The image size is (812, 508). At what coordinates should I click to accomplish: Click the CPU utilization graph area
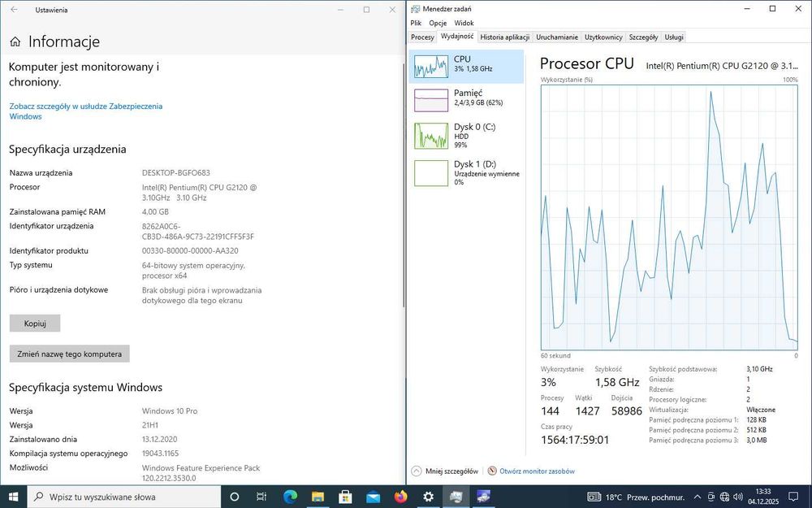tap(669, 217)
